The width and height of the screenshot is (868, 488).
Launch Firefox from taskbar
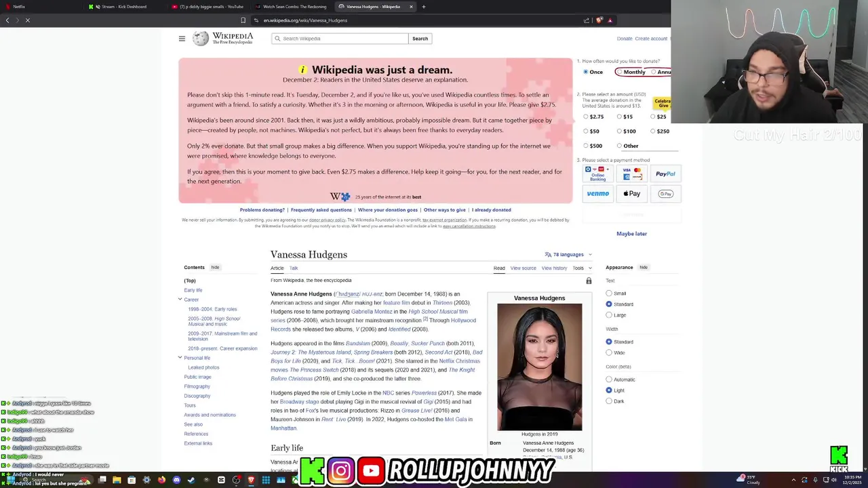[x=161, y=480]
